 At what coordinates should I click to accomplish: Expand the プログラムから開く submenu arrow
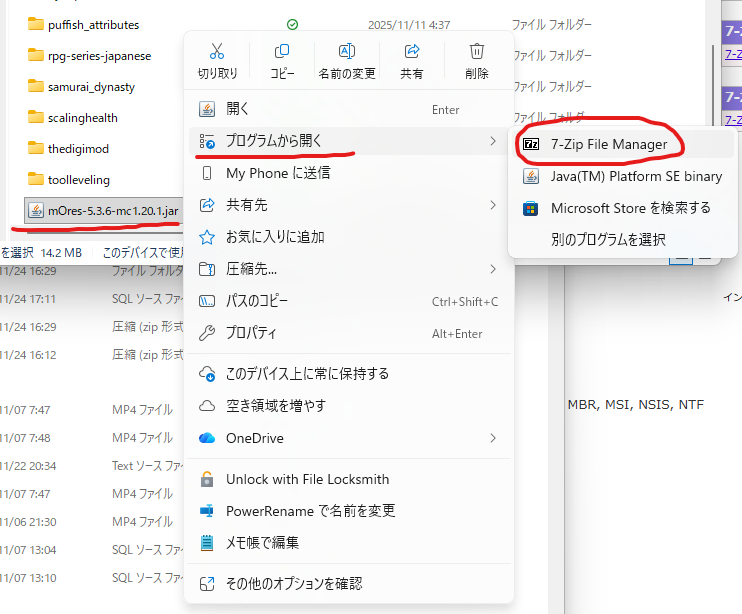click(493, 141)
